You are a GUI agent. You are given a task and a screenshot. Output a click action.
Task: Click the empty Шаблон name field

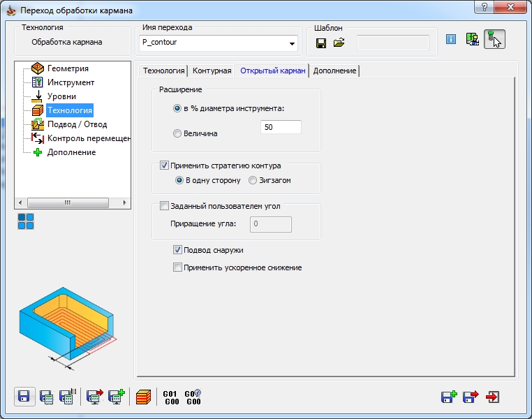pyautogui.click(x=393, y=43)
